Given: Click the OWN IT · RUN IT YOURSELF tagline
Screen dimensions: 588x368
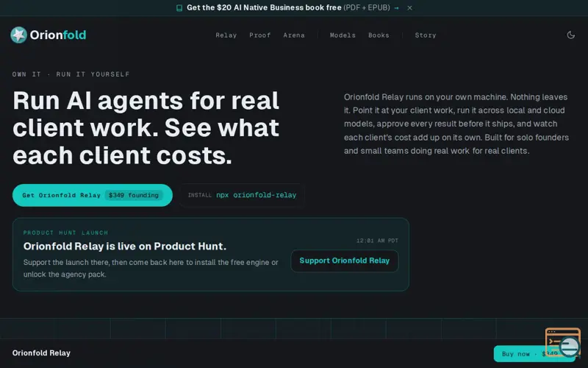Looking at the screenshot, I should click(71, 74).
